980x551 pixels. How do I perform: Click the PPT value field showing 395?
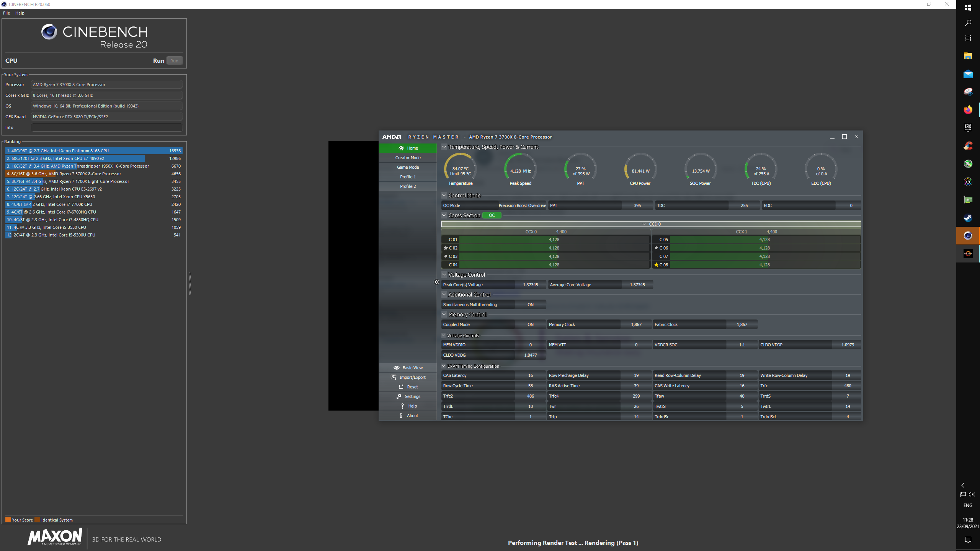[x=637, y=205]
